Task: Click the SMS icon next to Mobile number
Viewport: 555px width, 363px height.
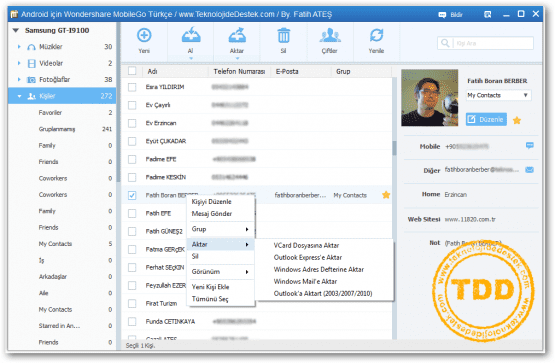Action: 530,145
